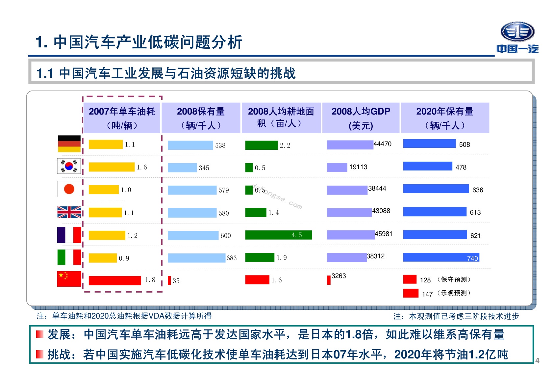Click the 2020 value 478
554x392 pixels.
pyautogui.click(x=461, y=167)
